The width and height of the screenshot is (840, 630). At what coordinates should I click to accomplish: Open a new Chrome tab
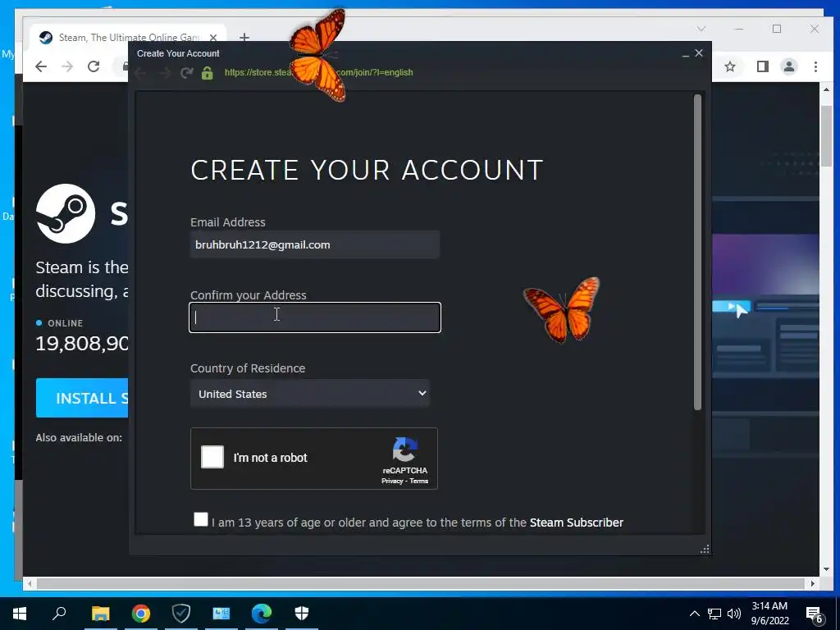pyautogui.click(x=244, y=38)
